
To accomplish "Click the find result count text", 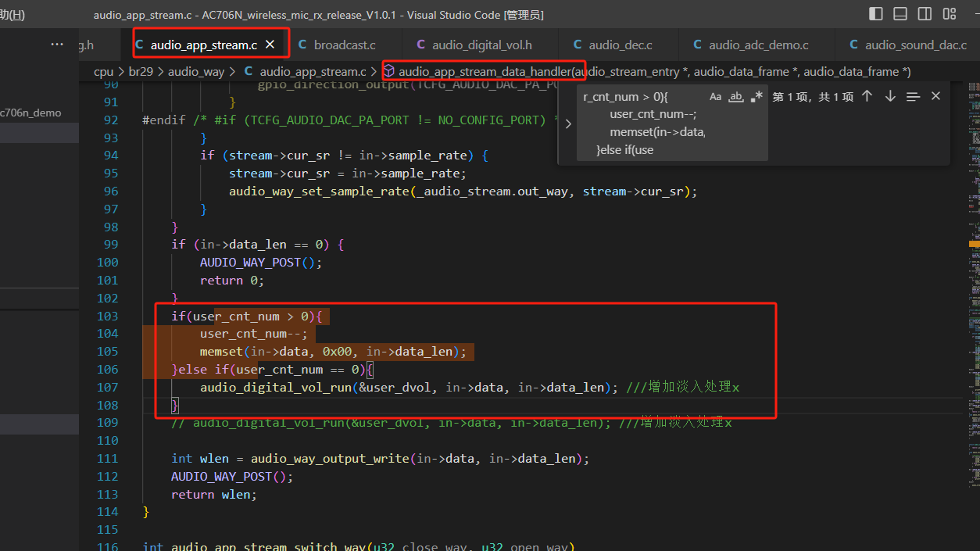I will point(813,97).
